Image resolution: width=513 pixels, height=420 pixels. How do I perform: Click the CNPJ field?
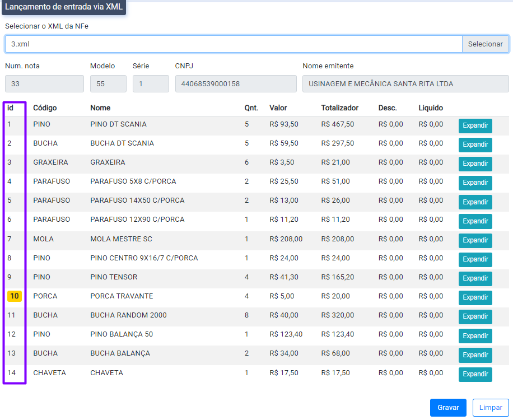pyautogui.click(x=235, y=84)
